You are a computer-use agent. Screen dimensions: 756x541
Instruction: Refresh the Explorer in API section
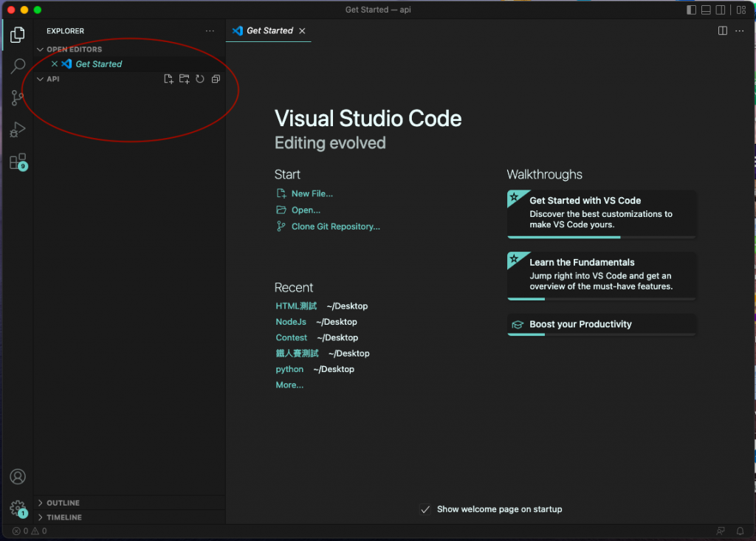(200, 79)
